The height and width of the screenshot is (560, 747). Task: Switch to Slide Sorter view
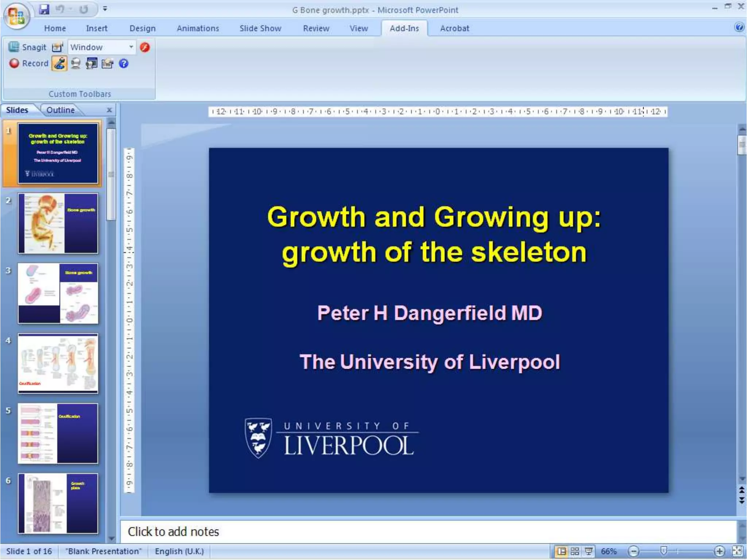[575, 551]
